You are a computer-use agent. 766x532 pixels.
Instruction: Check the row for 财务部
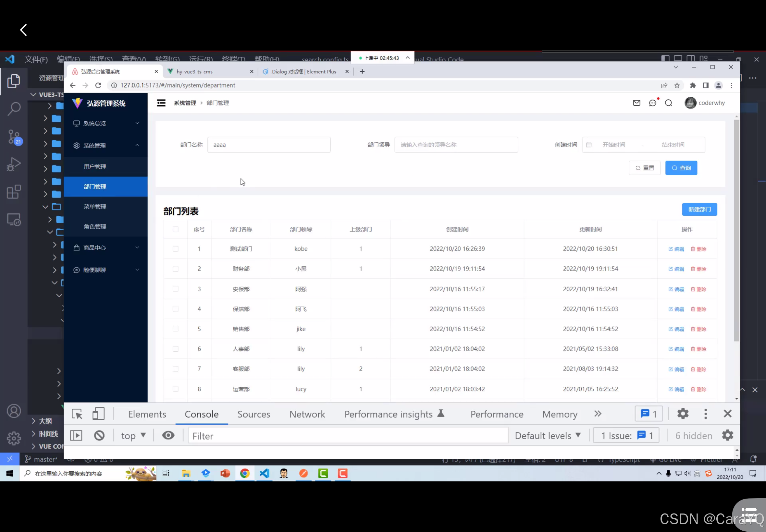175,269
